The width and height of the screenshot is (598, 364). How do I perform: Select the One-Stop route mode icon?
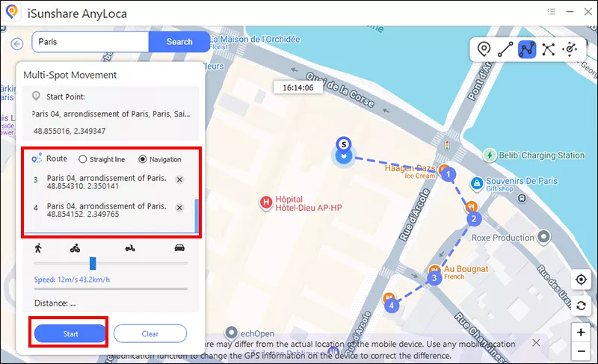coord(506,49)
